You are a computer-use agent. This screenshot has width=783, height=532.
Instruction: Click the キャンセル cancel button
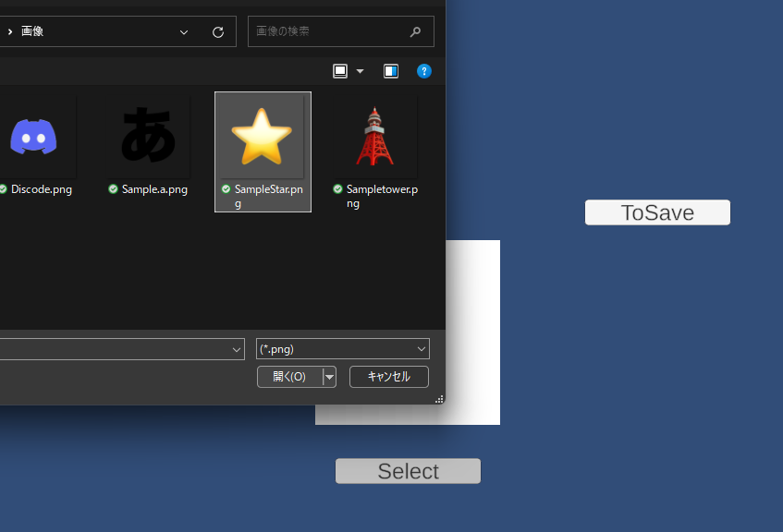[389, 377]
